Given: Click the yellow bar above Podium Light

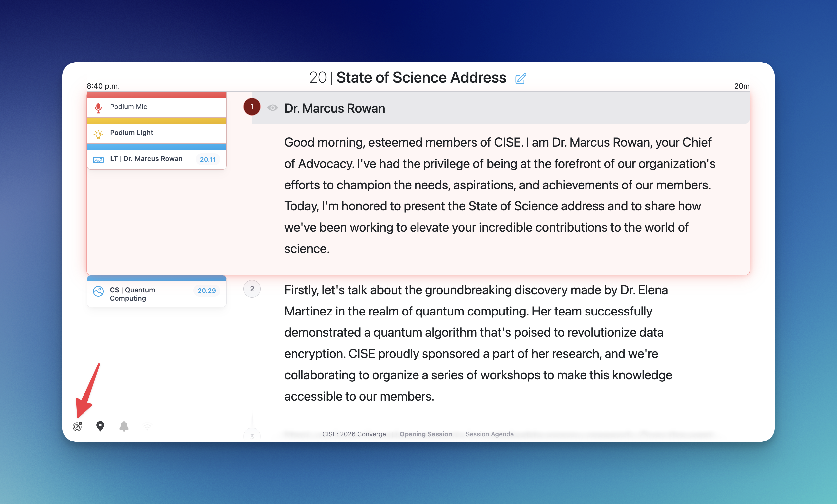Looking at the screenshot, I should click(157, 121).
